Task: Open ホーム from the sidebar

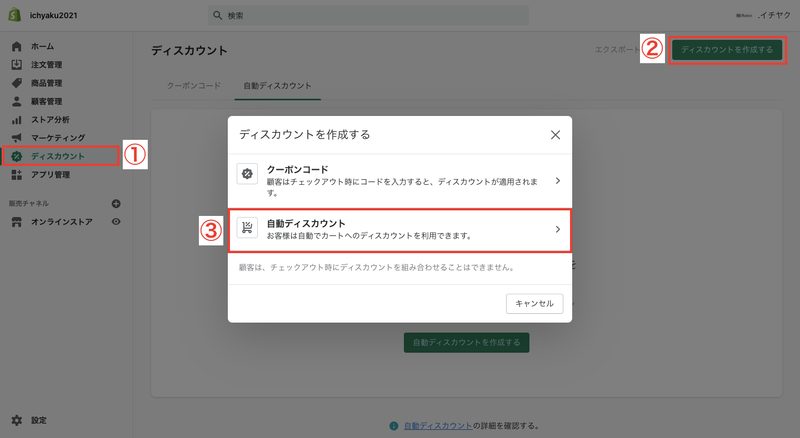Action: click(x=42, y=46)
